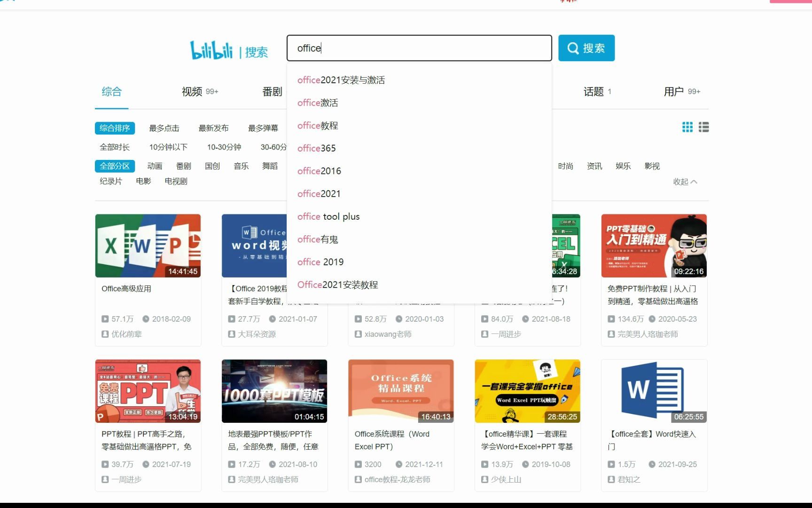Click uploader icon beside 一周进步 under PPT教程
812x508 pixels.
105,479
